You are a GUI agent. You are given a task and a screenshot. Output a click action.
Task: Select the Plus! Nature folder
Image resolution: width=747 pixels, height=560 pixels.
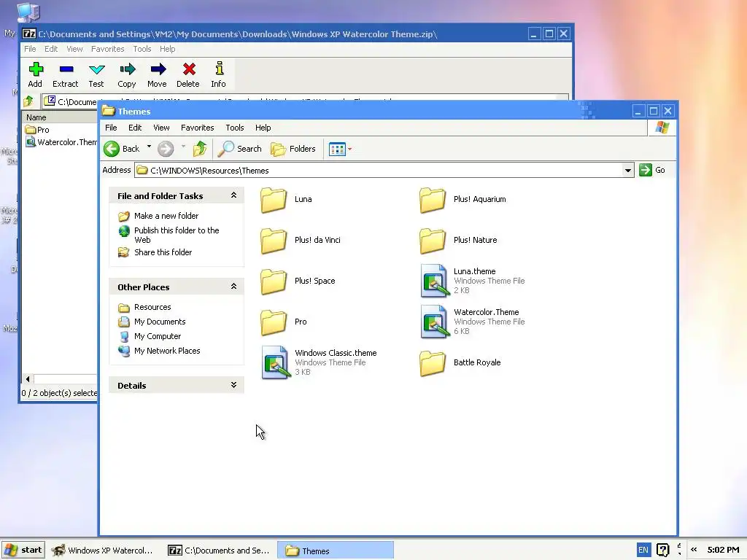point(458,240)
